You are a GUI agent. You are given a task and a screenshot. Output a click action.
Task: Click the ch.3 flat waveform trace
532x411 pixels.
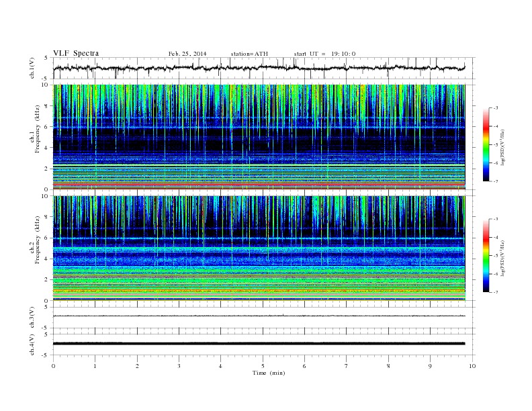(x=259, y=316)
